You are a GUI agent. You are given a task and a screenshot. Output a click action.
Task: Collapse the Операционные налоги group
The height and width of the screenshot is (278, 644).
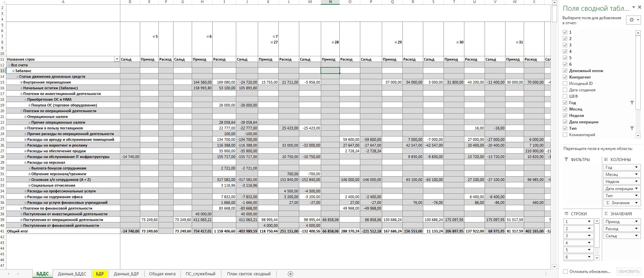click(26, 117)
